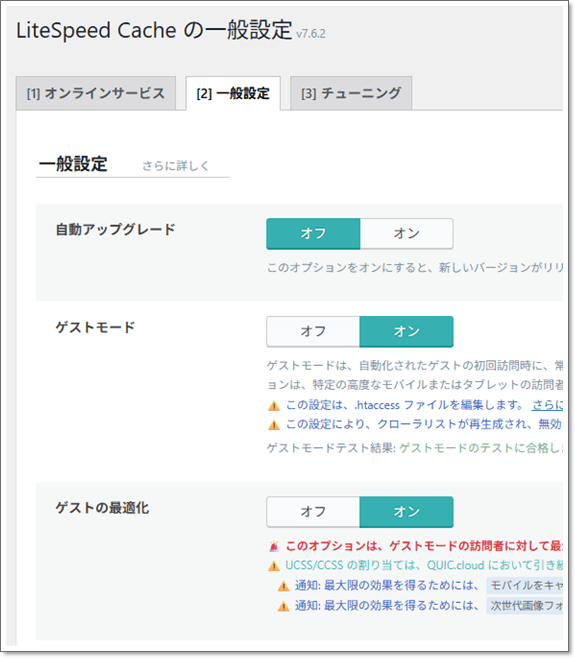The image size is (575, 658).
Task: Click the ゲストの最適化 setting label
Action: coord(102,508)
